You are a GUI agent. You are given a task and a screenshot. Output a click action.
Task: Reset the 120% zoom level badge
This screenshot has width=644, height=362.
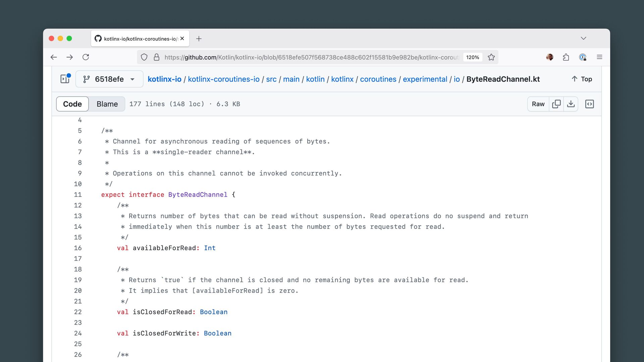pos(473,57)
